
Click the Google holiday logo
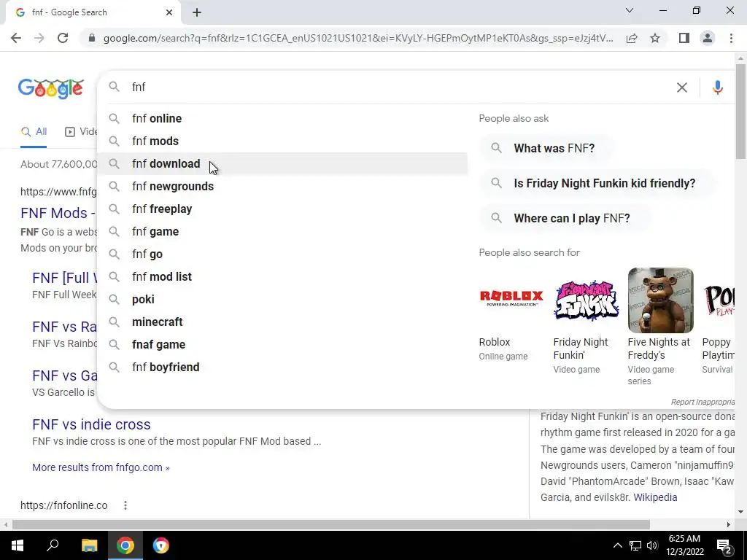pos(51,88)
